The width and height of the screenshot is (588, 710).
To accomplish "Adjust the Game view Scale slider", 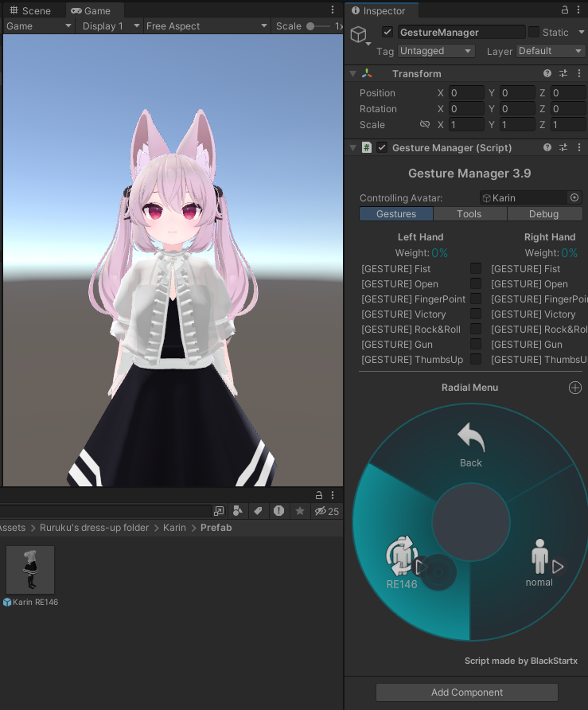I will coord(318,26).
